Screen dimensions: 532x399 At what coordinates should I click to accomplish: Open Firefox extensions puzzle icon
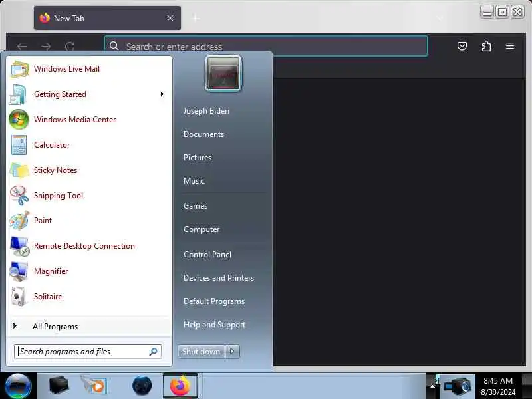pos(486,46)
